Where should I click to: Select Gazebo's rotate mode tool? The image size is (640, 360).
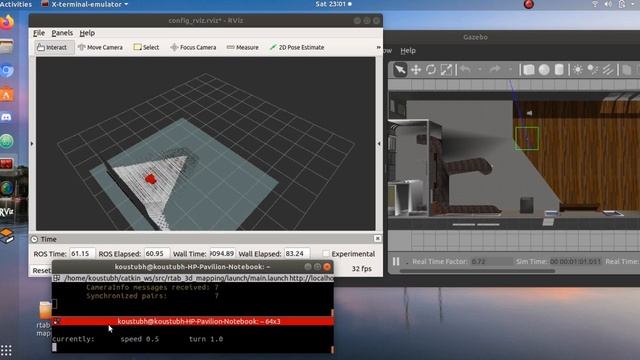point(431,70)
